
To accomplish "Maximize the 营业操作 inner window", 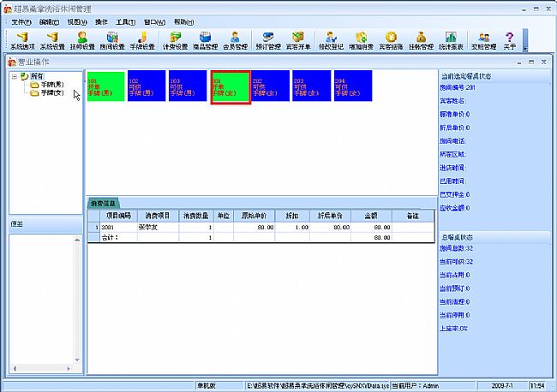I will (531, 62).
